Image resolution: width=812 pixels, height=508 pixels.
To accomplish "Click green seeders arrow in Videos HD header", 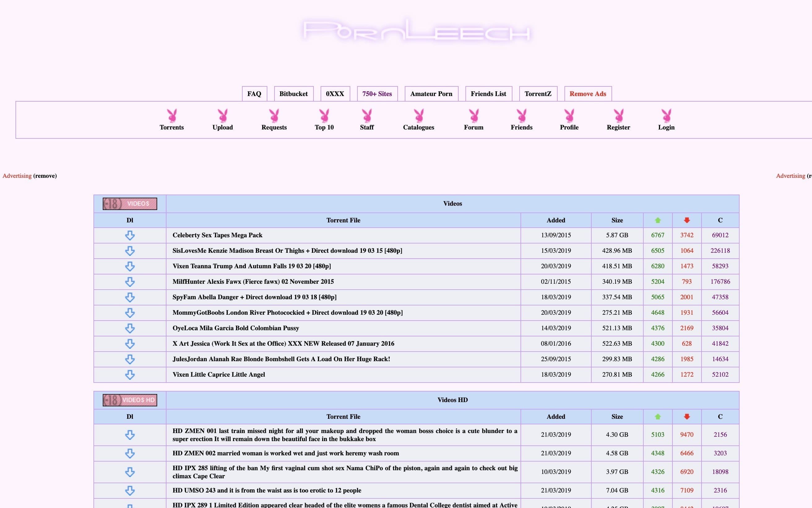I will [658, 417].
